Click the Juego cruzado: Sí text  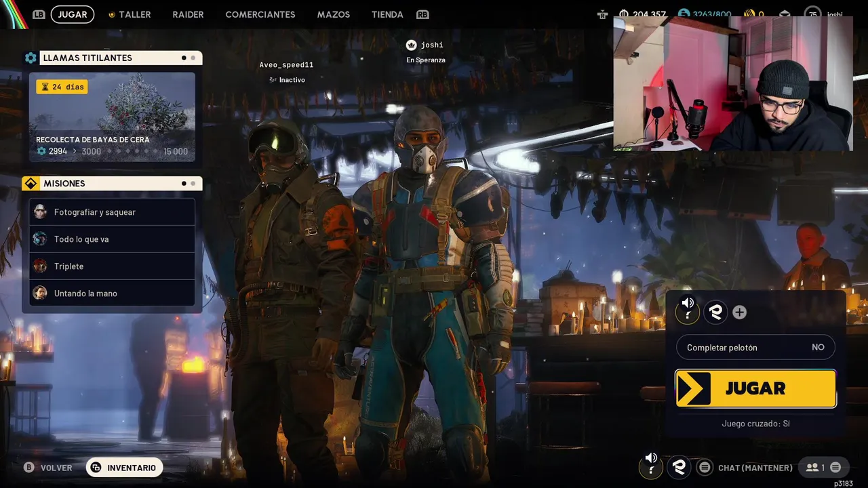[755, 424]
